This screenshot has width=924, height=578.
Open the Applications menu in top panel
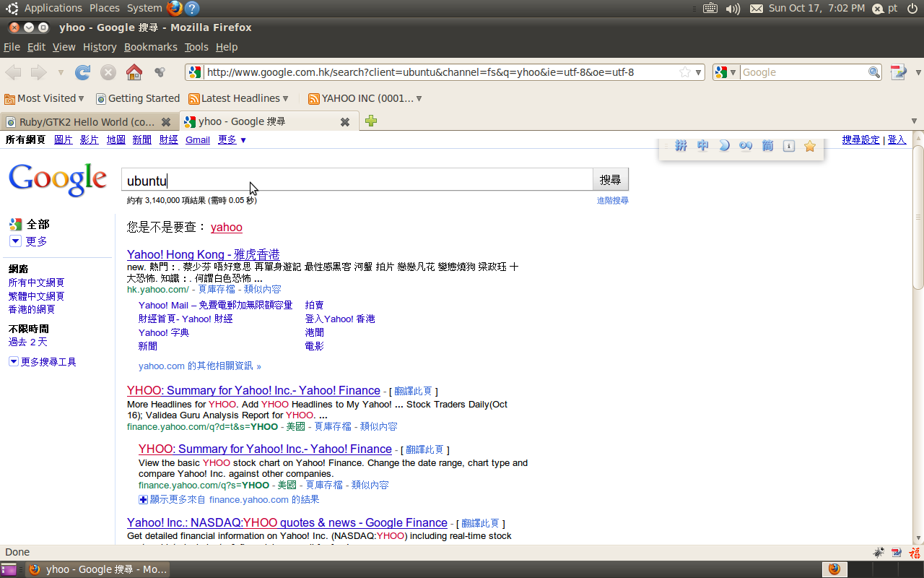click(53, 8)
